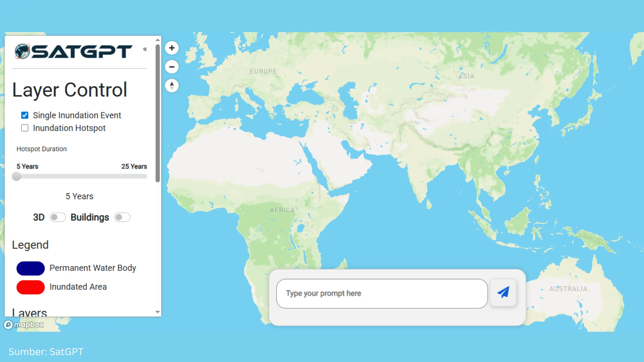Collapse the Layer Control panel
This screenshot has height=362, width=644.
pos(145,49)
